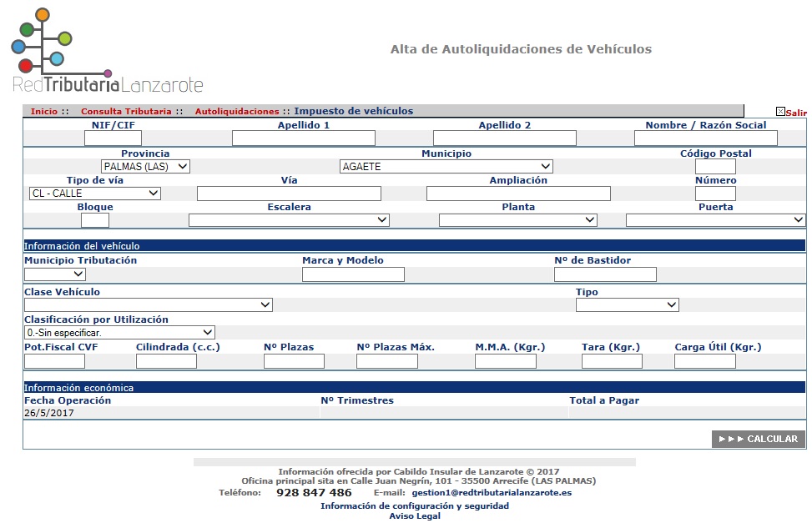Viewport: 812px width, 523px height.
Task: Open the Municipio Tributación dropdown
Action: 55,274
